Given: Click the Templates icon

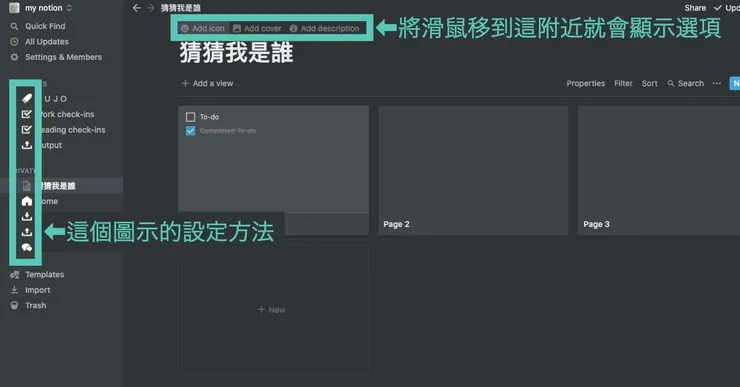Looking at the screenshot, I should click(15, 274).
